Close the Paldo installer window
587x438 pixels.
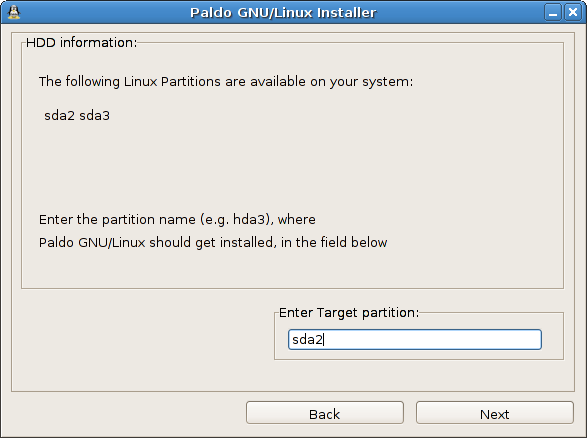573,13
